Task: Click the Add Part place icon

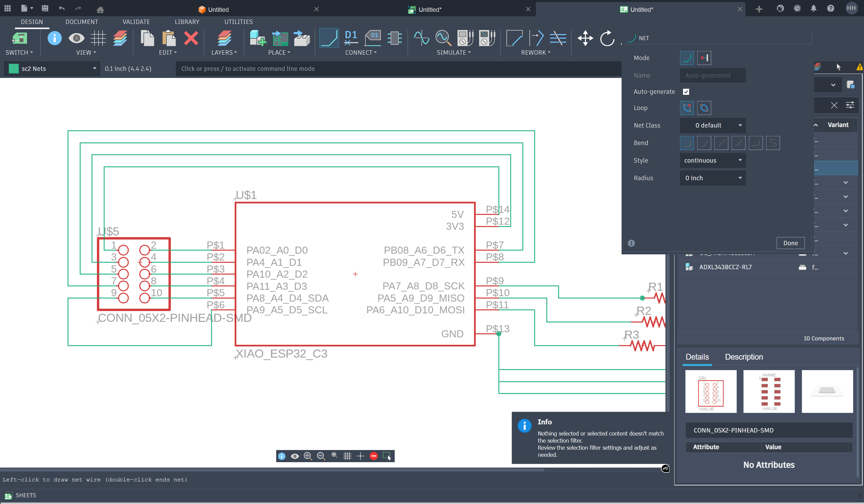Action: pyautogui.click(x=258, y=38)
